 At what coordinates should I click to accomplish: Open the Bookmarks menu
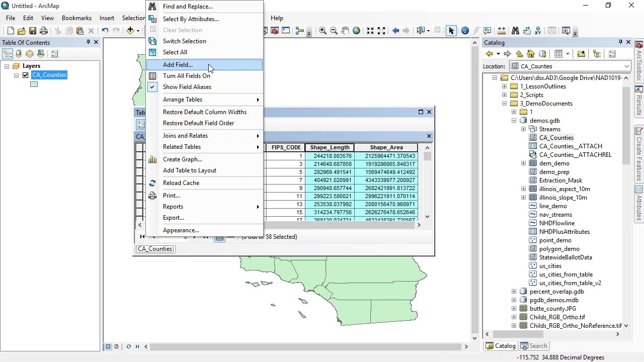tap(76, 18)
